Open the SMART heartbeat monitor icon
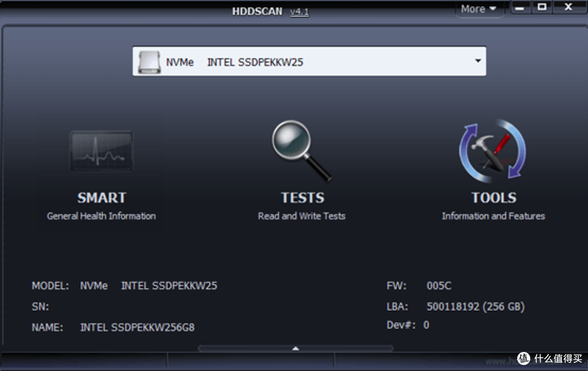The image size is (588, 371). pyautogui.click(x=101, y=151)
